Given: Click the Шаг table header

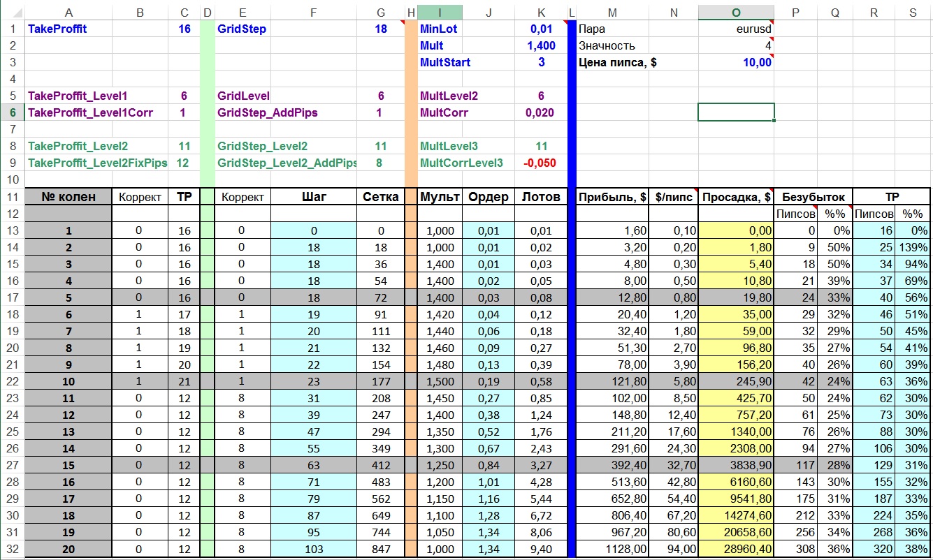Looking at the screenshot, I should point(313,197).
